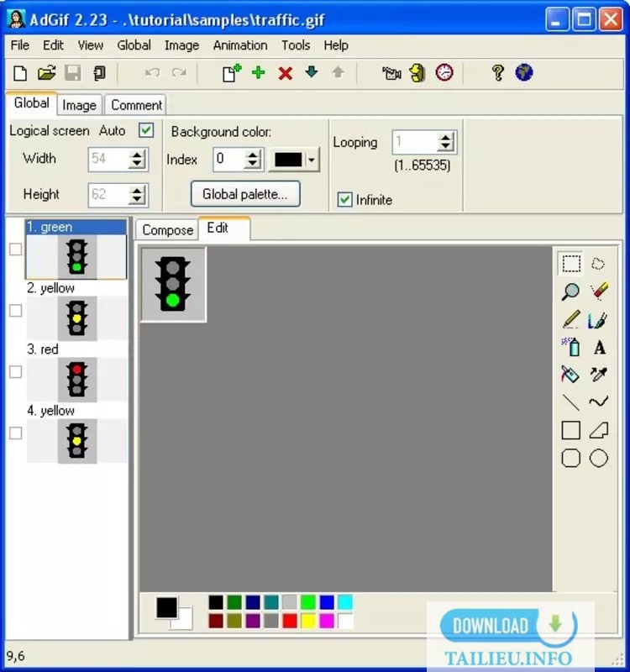This screenshot has height=672, width=630.
Task: Pick the red palette color swatch
Action: [290, 621]
